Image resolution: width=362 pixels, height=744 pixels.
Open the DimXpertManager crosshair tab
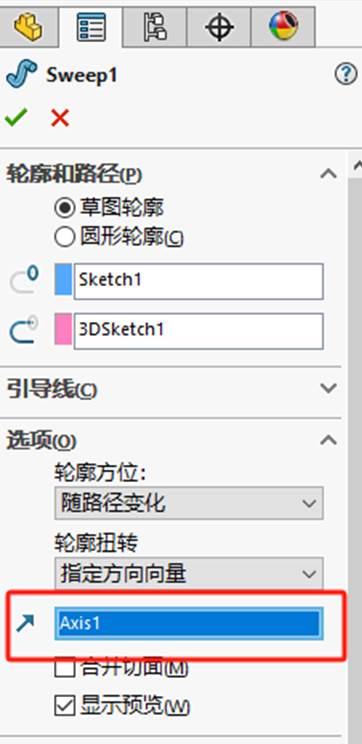[x=219, y=26]
